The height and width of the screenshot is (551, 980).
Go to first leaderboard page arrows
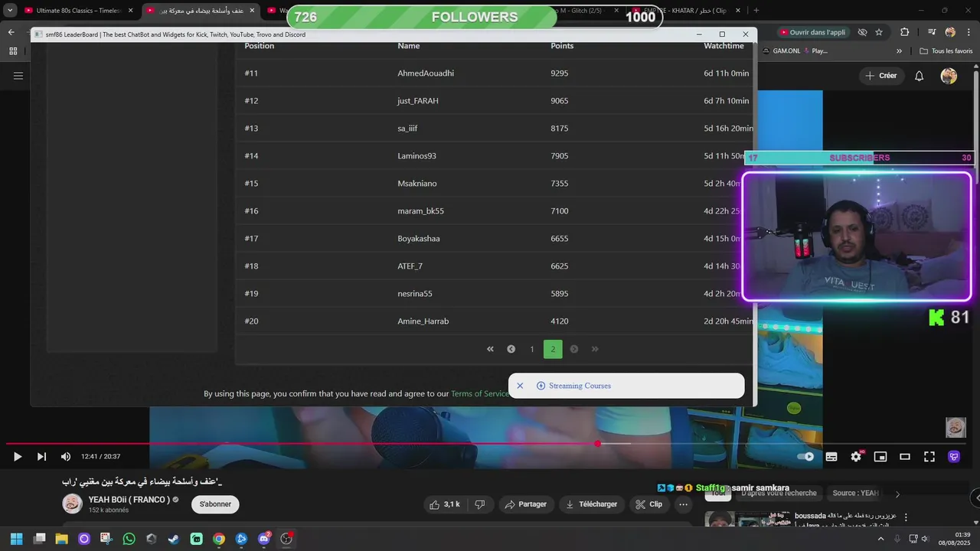tap(490, 349)
